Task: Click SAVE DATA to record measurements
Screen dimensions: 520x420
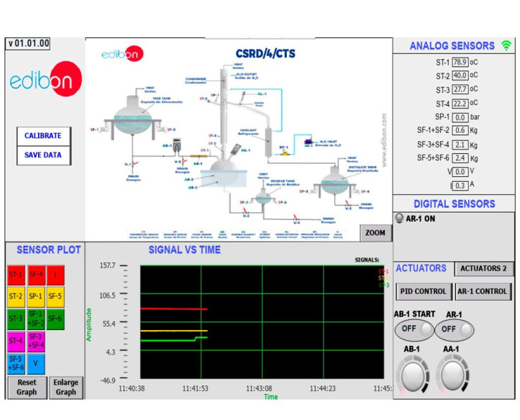Action: (x=43, y=155)
